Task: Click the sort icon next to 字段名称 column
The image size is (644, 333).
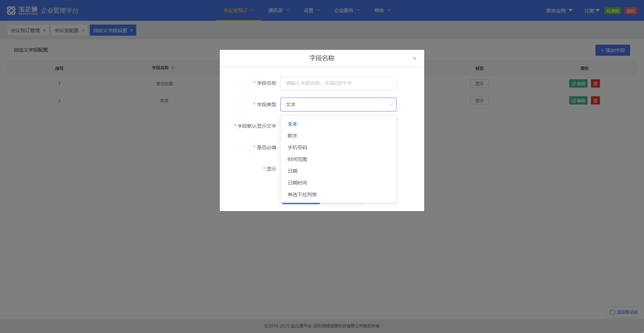Action: point(173,68)
